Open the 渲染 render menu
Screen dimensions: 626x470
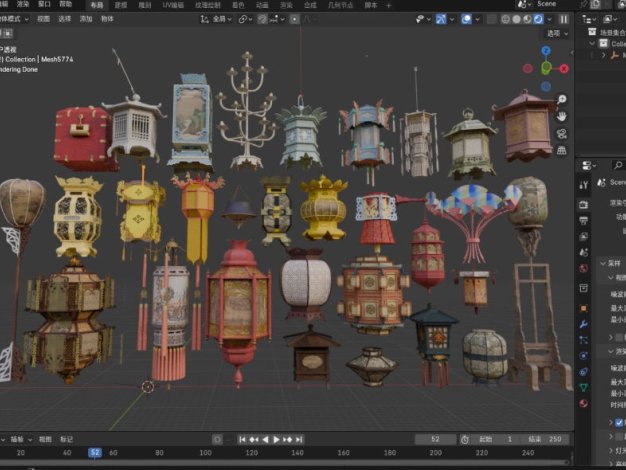point(23,5)
